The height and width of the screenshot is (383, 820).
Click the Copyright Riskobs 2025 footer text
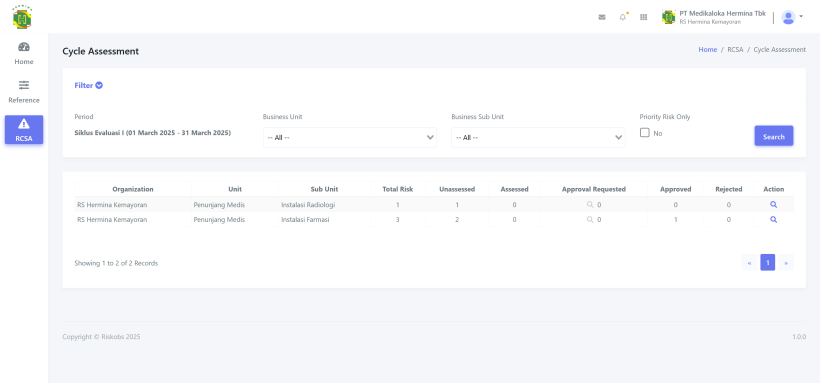(x=101, y=337)
